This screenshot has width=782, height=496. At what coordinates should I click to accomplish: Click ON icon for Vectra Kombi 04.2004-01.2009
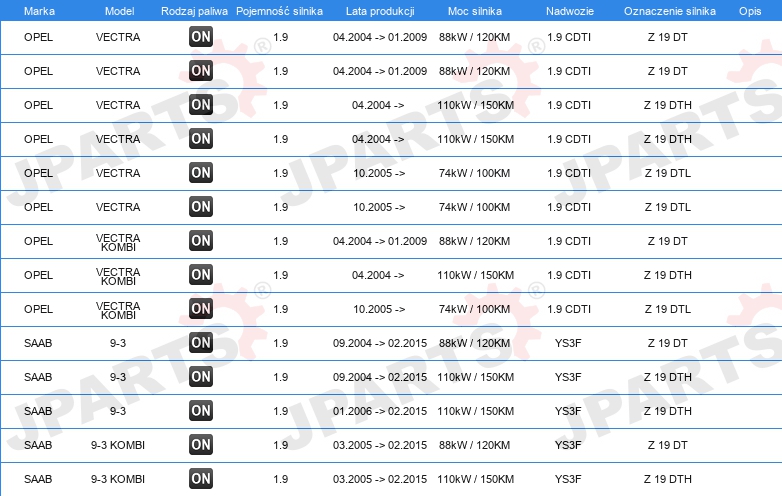click(x=201, y=241)
